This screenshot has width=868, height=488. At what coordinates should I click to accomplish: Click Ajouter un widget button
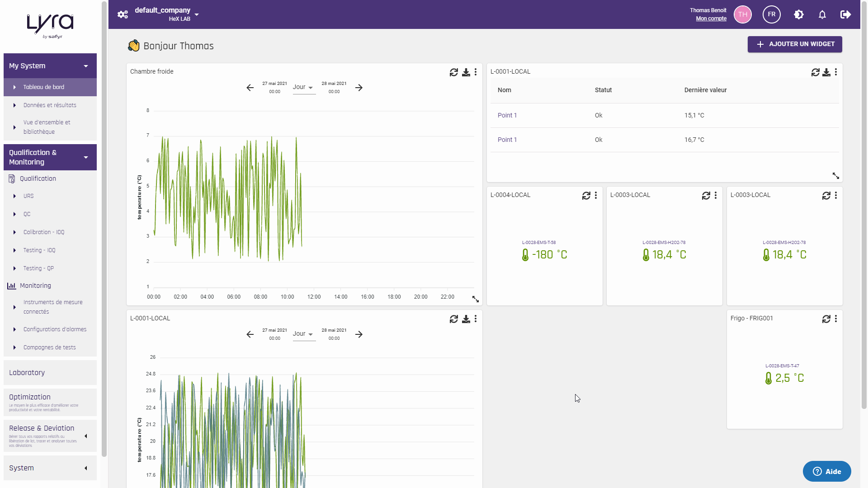pyautogui.click(x=795, y=44)
